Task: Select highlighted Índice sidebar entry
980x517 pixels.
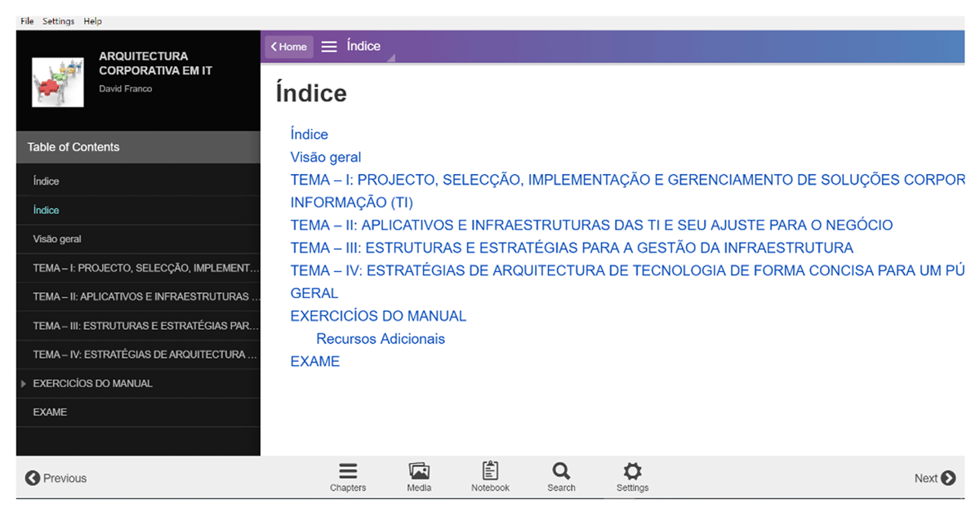Action: click(138, 210)
